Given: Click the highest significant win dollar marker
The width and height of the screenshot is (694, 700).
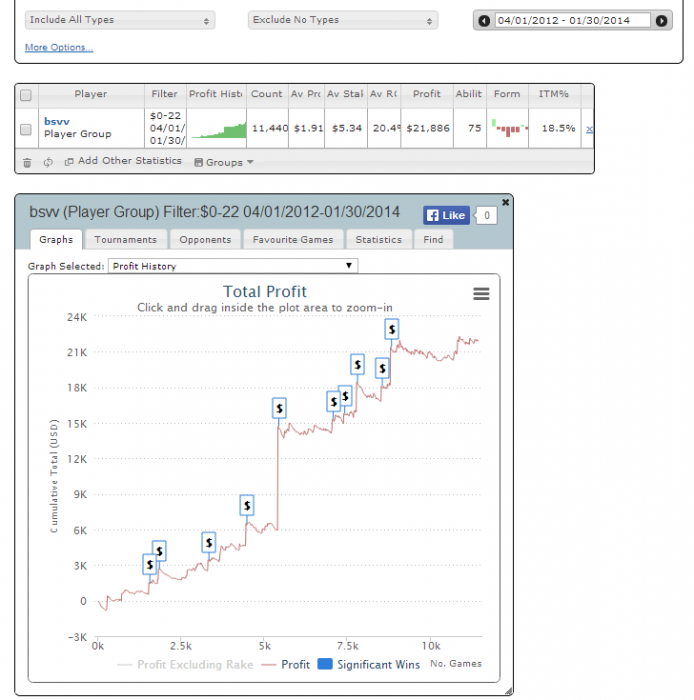Looking at the screenshot, I should pos(391,329).
